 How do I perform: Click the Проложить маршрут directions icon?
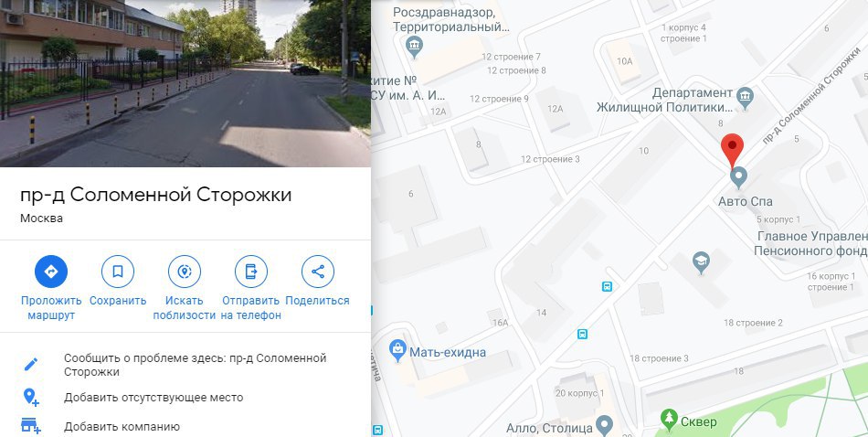click(x=51, y=272)
